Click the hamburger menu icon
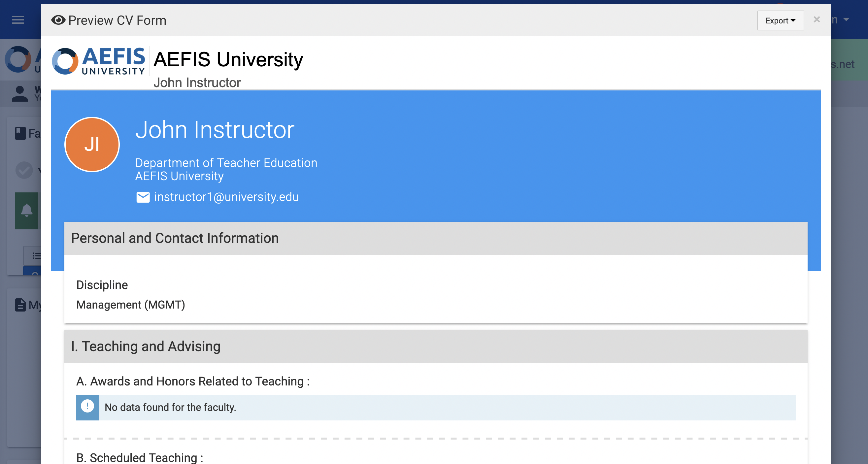The width and height of the screenshot is (868, 464). (x=18, y=20)
